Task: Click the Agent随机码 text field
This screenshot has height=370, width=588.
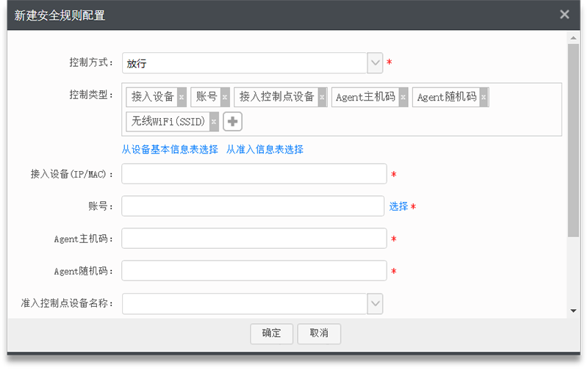Action: click(254, 271)
